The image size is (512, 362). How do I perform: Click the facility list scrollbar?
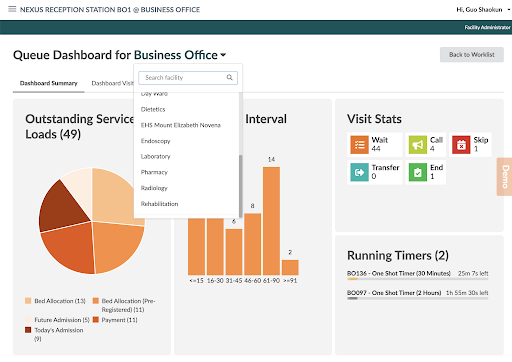coord(240,186)
